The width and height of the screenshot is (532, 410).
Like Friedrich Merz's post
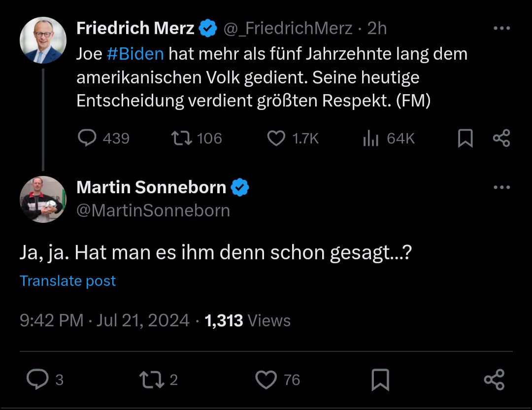[276, 138]
